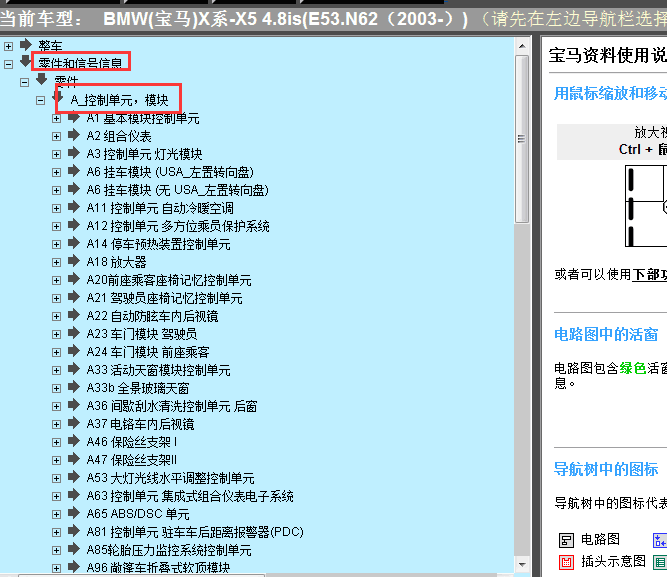Click arrow icon beside A21 驾驶员座椅记忆控制单元
The height and width of the screenshot is (577, 667).
point(74,297)
